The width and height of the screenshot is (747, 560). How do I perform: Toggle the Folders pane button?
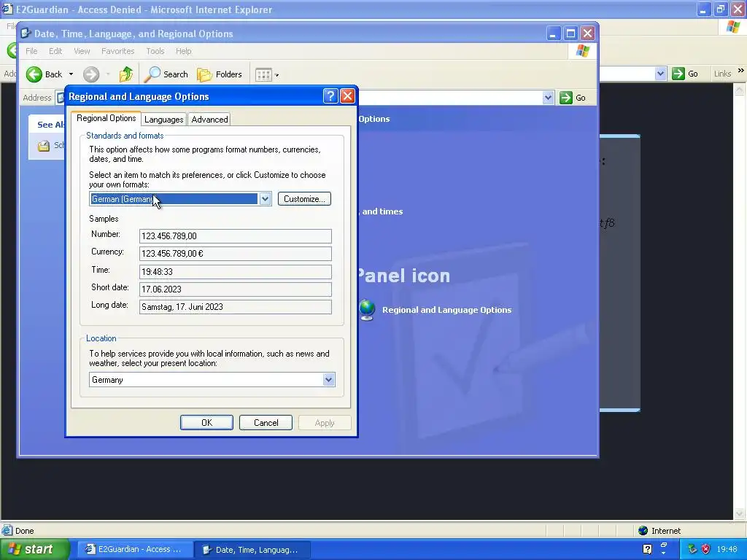tap(220, 74)
